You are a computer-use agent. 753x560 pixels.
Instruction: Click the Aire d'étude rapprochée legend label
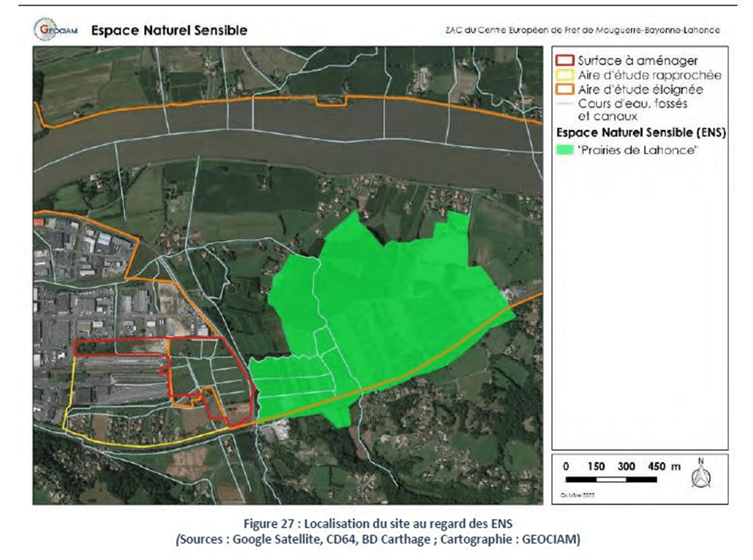(639, 75)
